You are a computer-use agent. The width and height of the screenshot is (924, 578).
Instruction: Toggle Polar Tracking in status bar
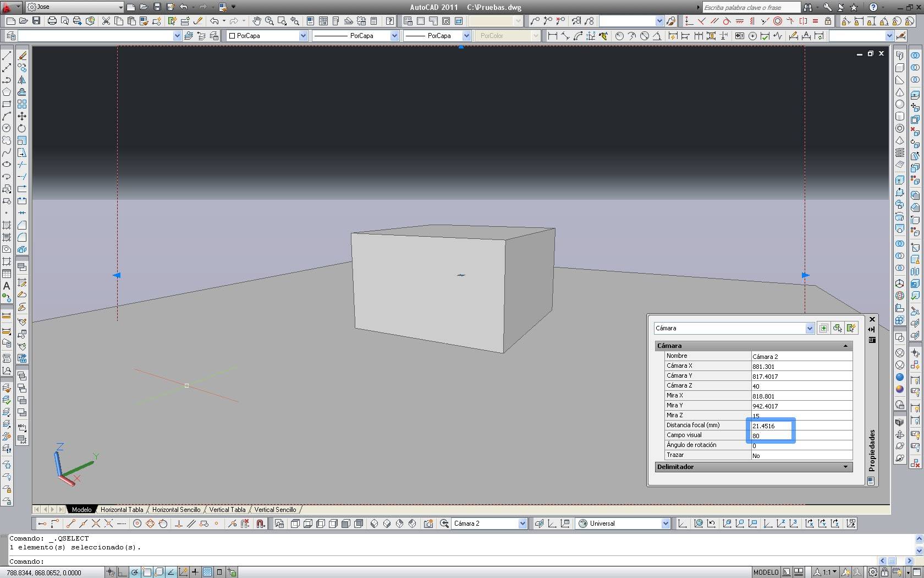pos(135,572)
